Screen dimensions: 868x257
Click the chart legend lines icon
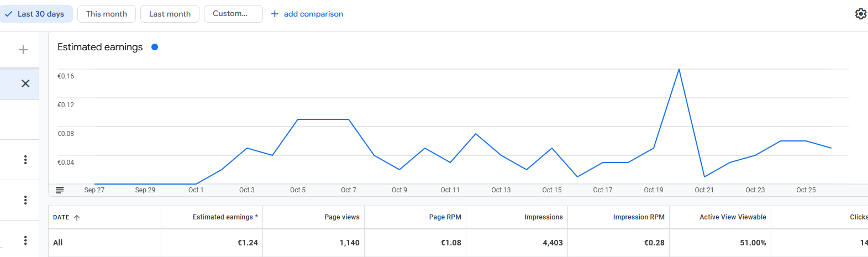point(60,190)
